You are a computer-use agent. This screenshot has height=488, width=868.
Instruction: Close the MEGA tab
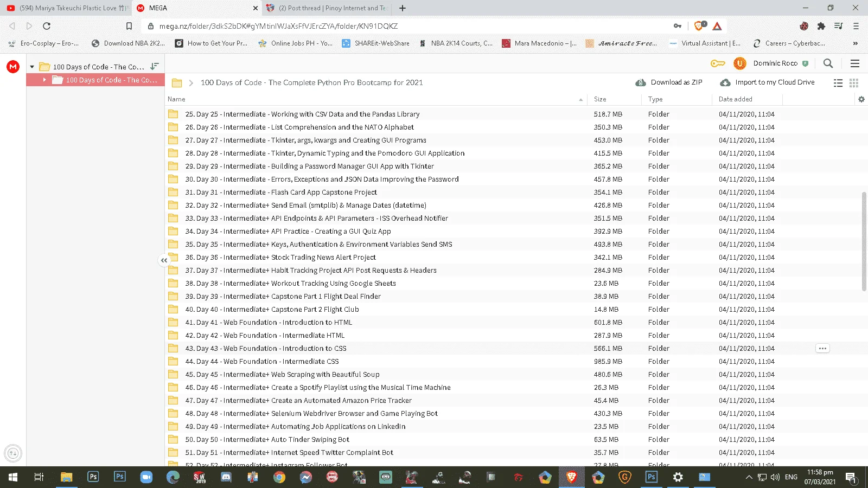[256, 8]
